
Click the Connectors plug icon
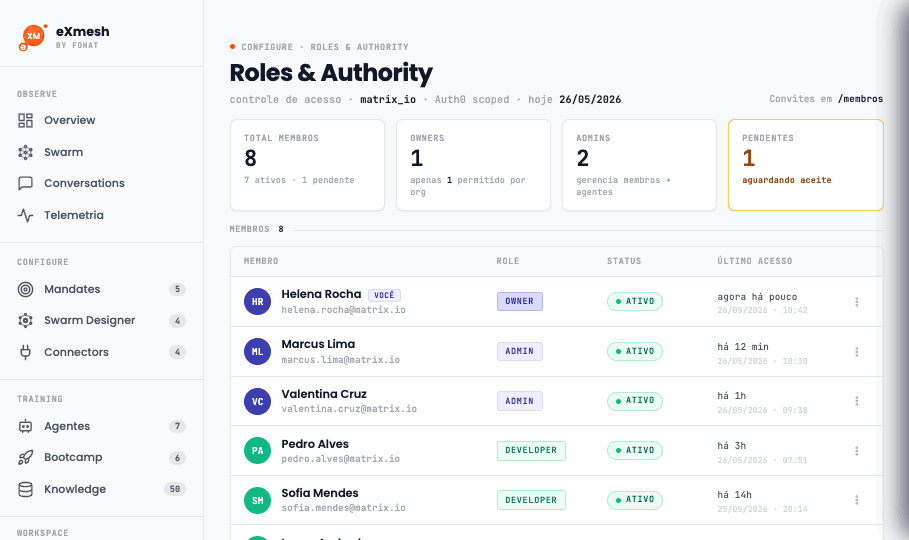tap(26, 352)
